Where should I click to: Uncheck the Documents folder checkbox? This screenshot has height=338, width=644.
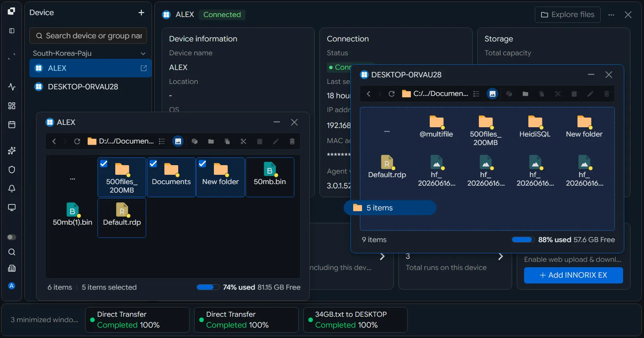coord(153,164)
